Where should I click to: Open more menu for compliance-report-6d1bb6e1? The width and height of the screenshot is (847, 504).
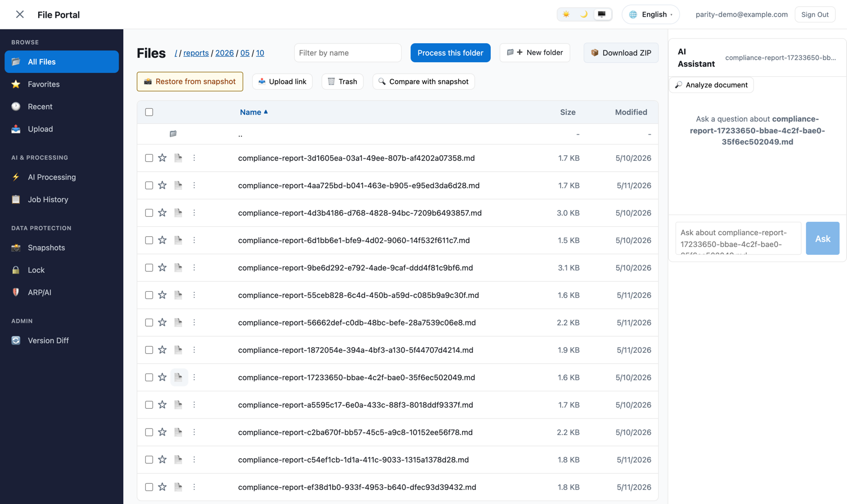194,240
